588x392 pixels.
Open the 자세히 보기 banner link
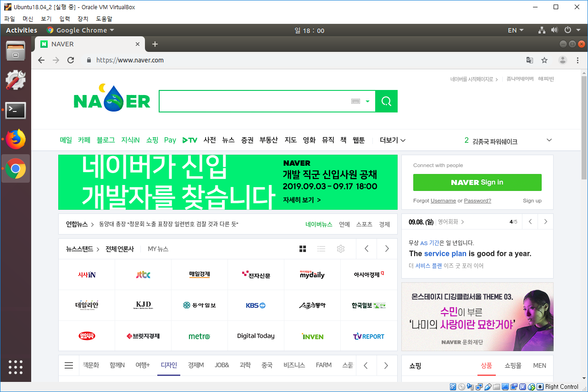tap(302, 200)
